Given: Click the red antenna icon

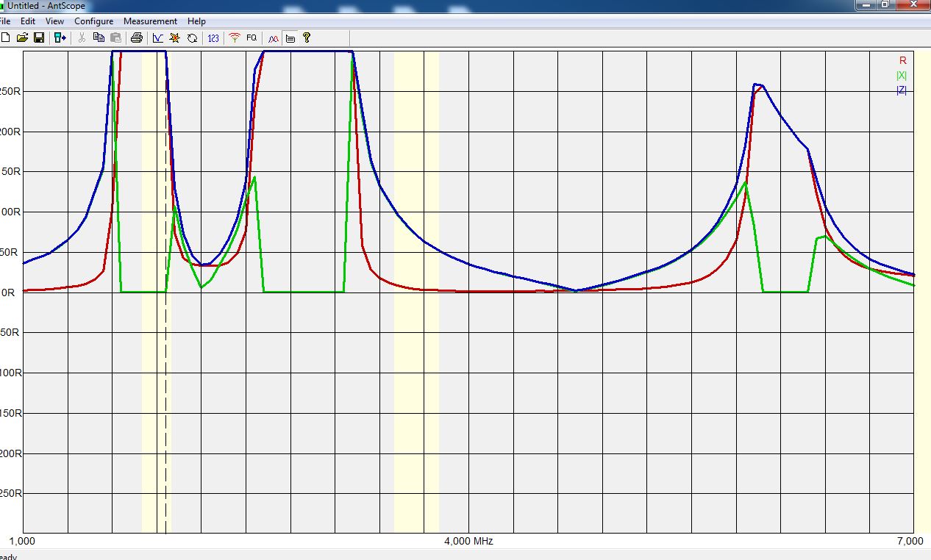Looking at the screenshot, I should tap(235, 37).
